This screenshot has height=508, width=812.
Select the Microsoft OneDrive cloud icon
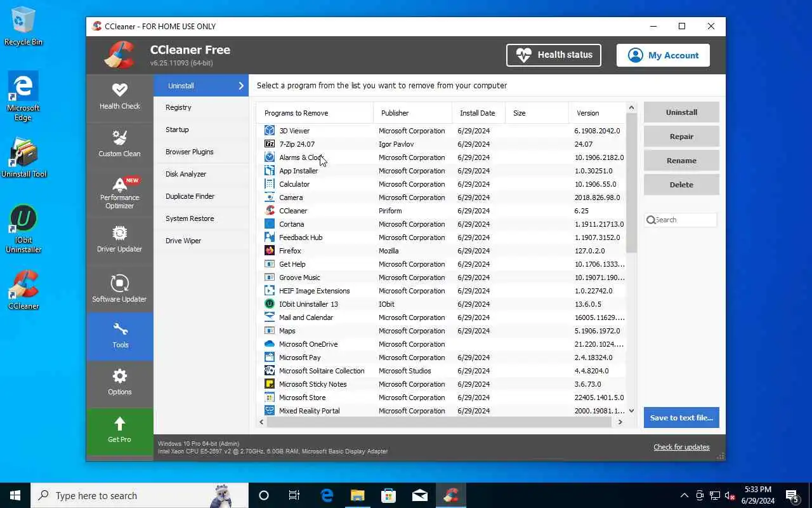(x=270, y=344)
